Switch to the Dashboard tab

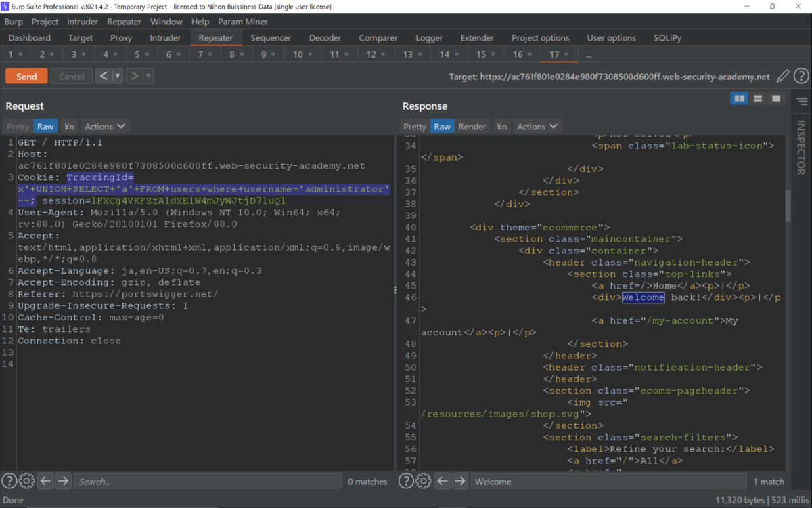pos(30,38)
